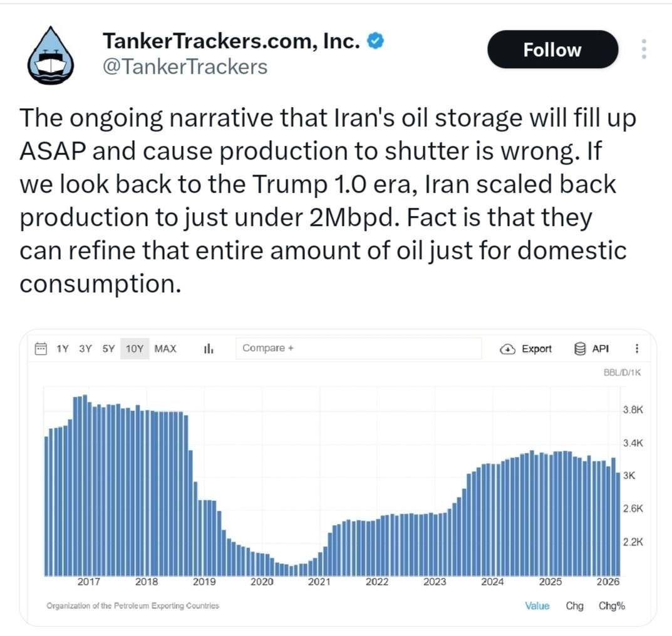Click the 2017 peak production bar
Image resolution: width=672 pixels, height=636 pixels.
coord(85,485)
